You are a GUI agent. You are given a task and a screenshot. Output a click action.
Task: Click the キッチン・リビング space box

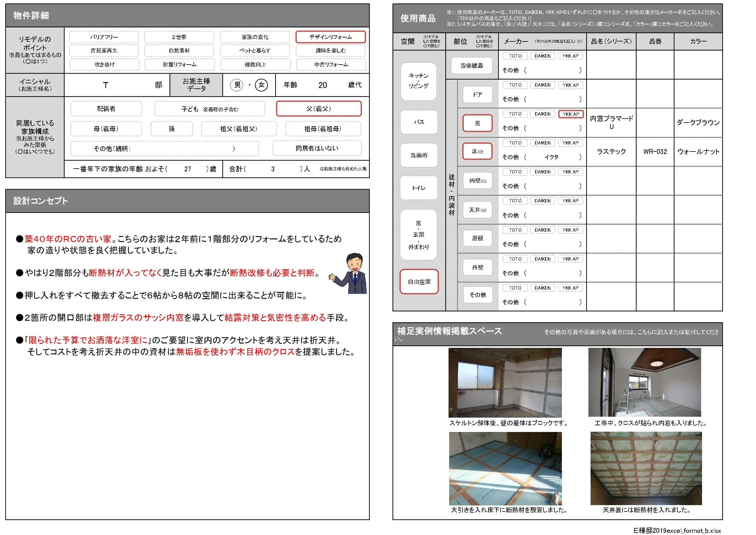pyautogui.click(x=418, y=81)
